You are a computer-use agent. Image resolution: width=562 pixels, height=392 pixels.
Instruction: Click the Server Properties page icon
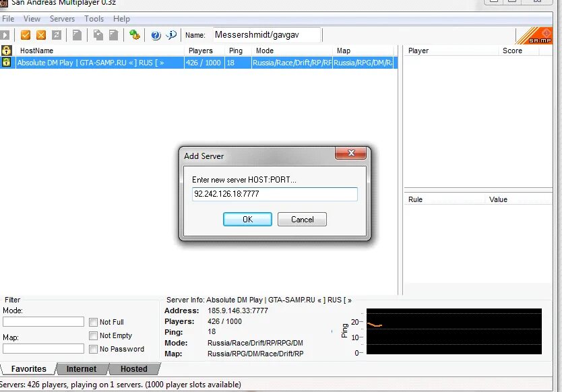114,35
